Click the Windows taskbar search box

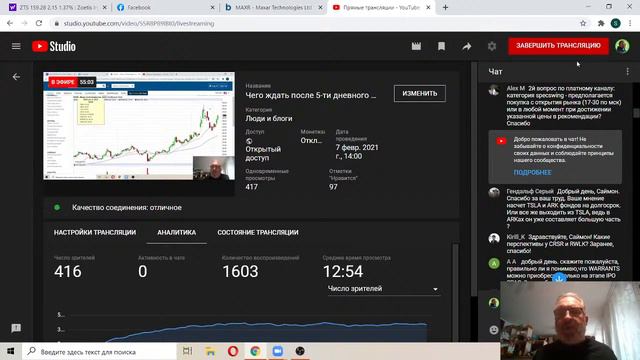tap(100, 351)
